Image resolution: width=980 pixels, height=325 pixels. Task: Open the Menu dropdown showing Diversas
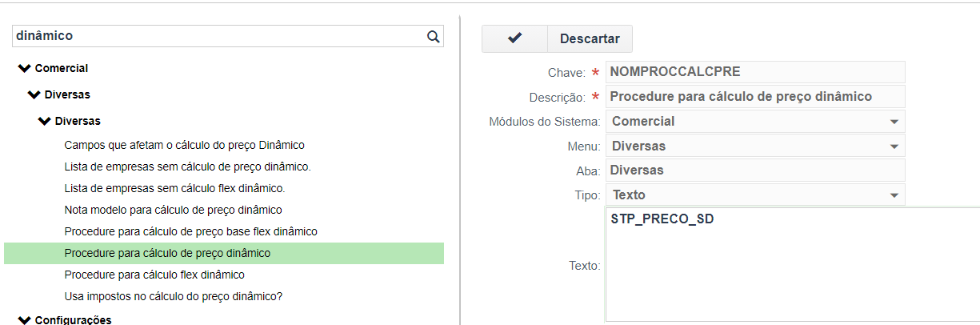click(x=894, y=146)
